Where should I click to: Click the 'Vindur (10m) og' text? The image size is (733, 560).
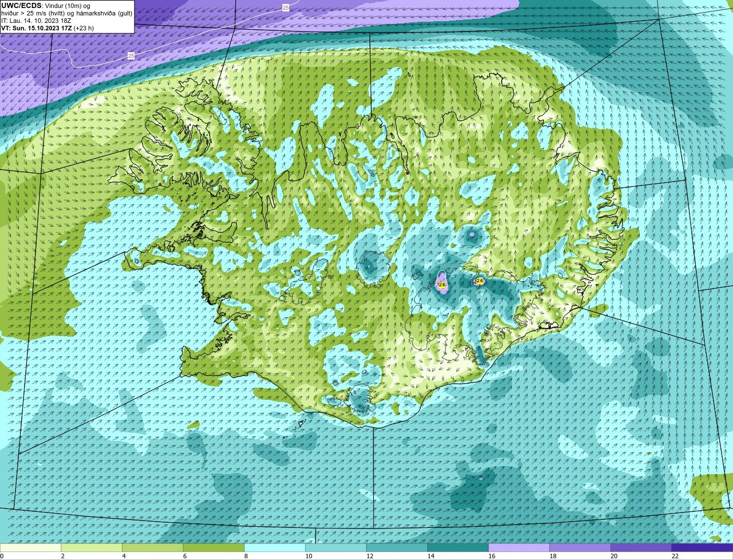click(68, 6)
